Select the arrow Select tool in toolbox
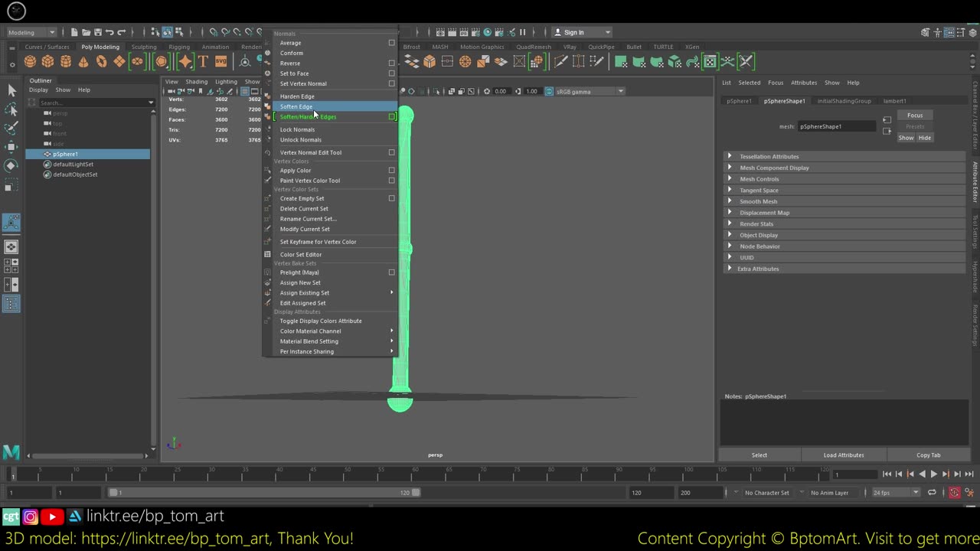980x551 pixels. point(11,91)
